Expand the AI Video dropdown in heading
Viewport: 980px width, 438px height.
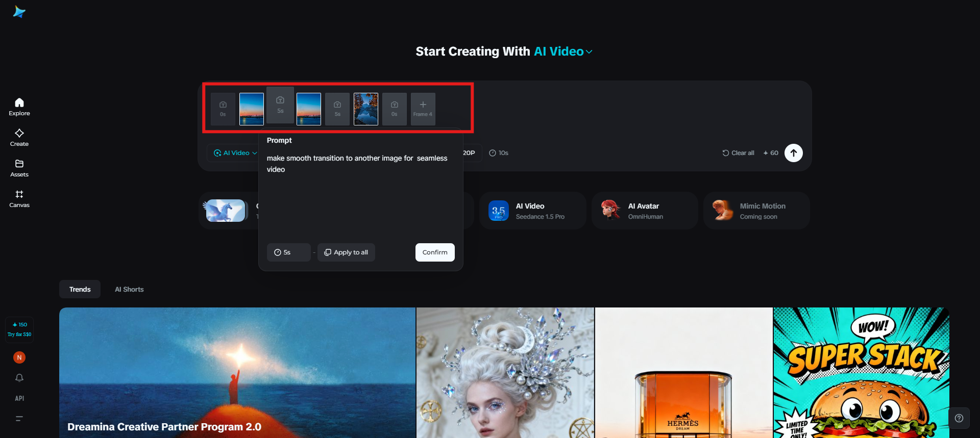point(563,51)
